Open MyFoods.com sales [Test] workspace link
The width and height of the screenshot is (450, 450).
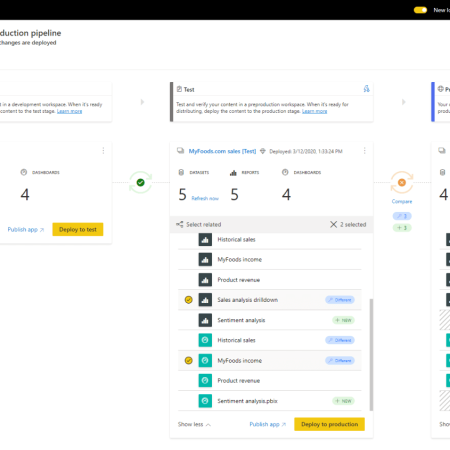point(222,151)
